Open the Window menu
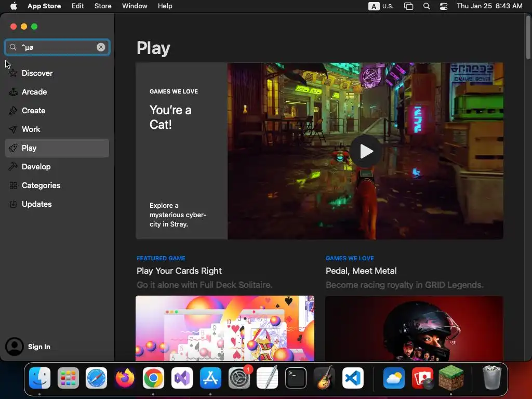This screenshot has height=399, width=532. [x=135, y=6]
